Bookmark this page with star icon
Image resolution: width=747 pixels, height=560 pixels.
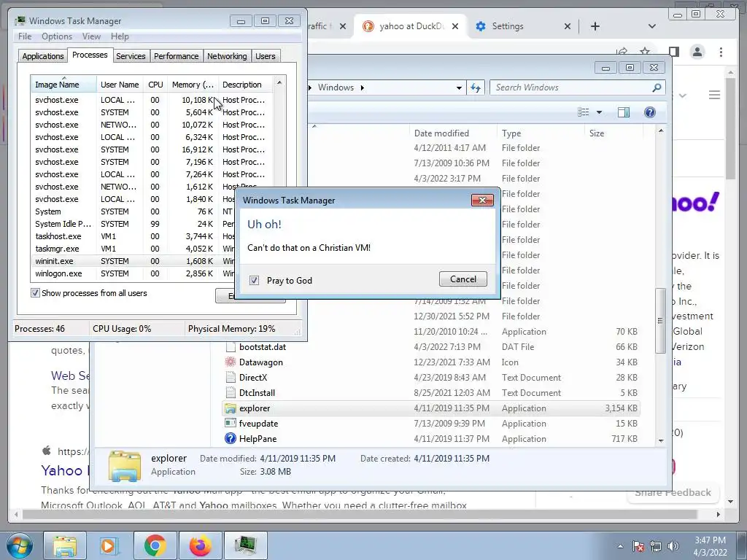pos(645,52)
